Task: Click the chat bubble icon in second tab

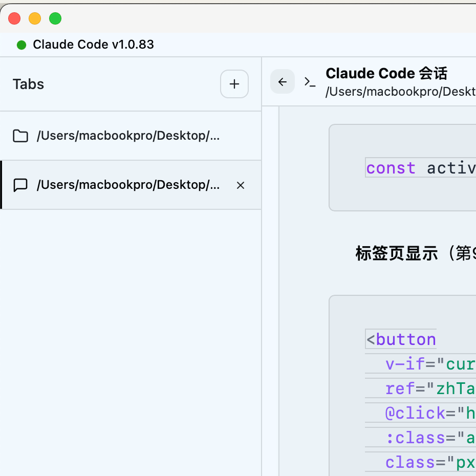Action: [x=20, y=185]
